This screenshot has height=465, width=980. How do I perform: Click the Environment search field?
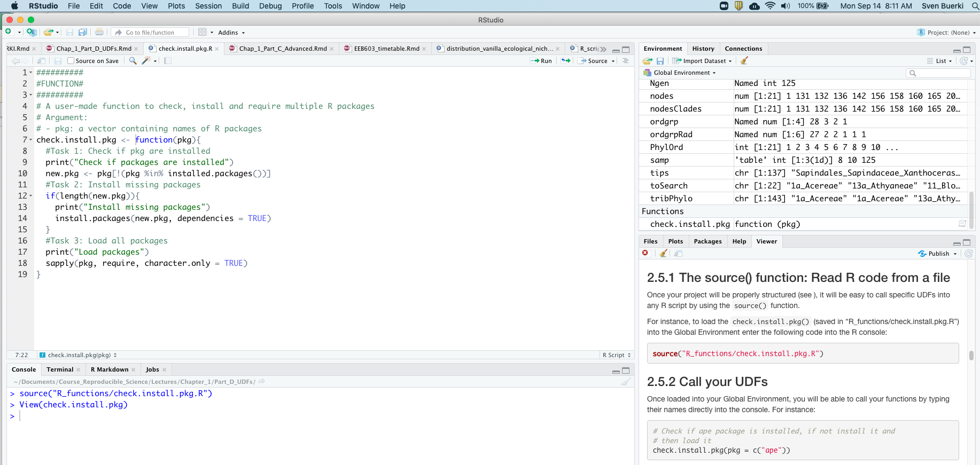pos(938,73)
